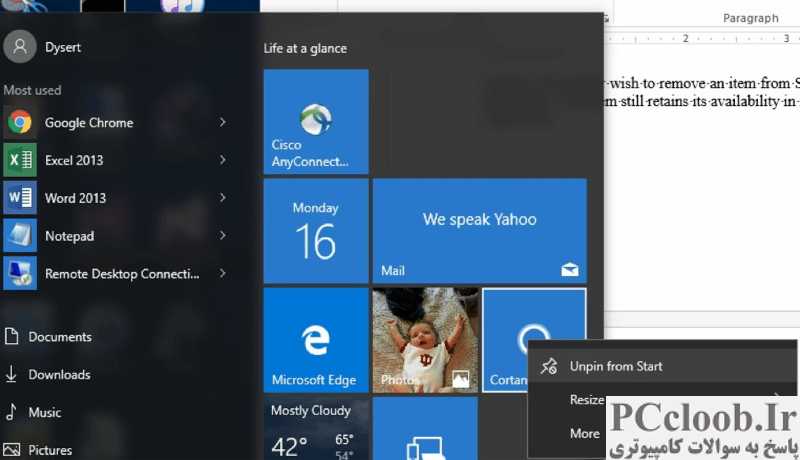Click the Paragraph group label in Word
Screen dimensions: 800x460
coord(751,18)
